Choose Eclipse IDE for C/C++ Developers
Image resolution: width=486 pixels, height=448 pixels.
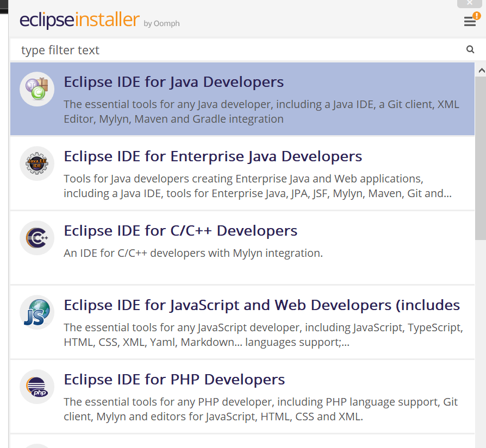click(180, 231)
